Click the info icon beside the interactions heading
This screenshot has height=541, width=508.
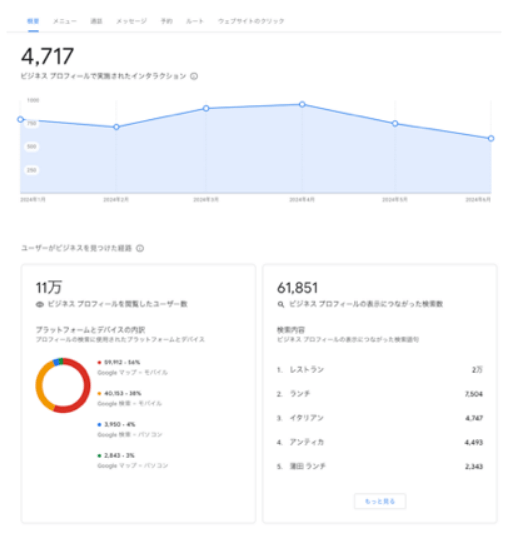194,76
